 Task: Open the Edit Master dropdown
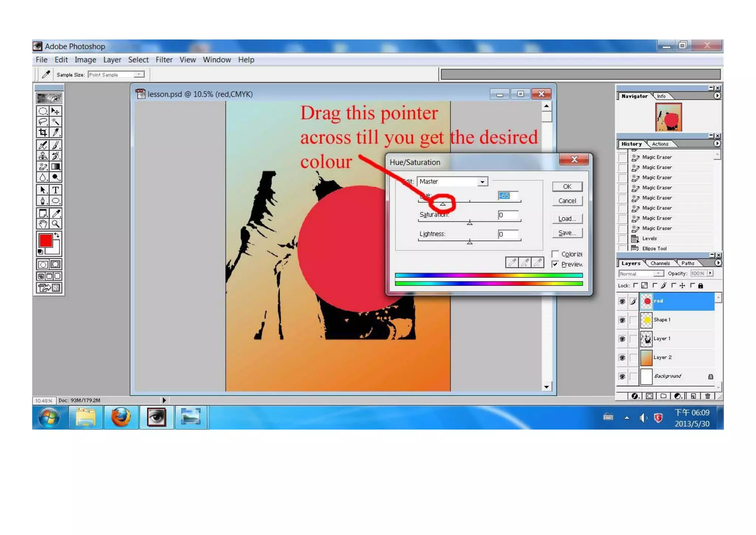point(482,182)
